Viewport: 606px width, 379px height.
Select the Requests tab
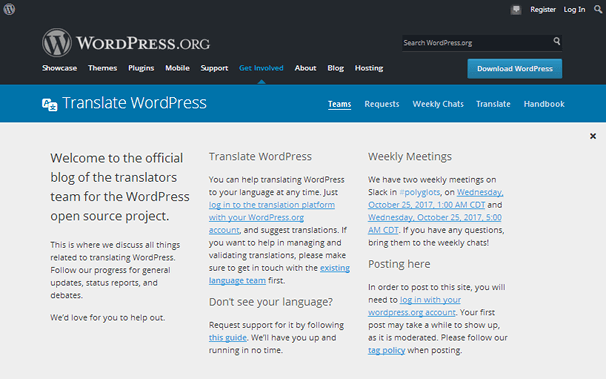(x=382, y=104)
